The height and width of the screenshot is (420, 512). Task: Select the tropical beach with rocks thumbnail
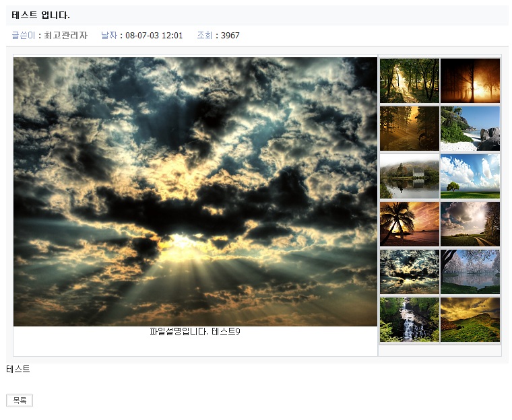click(470, 129)
